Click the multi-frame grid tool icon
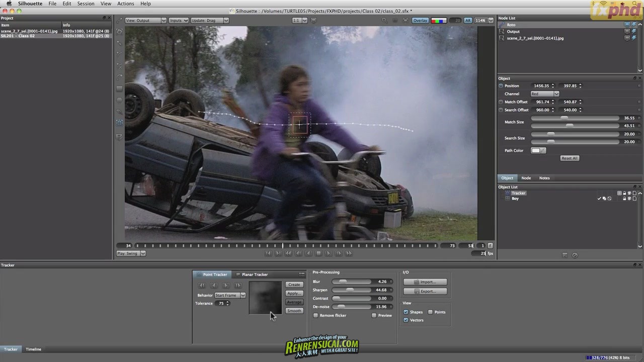Screen dimensions: 644x362 point(119,136)
